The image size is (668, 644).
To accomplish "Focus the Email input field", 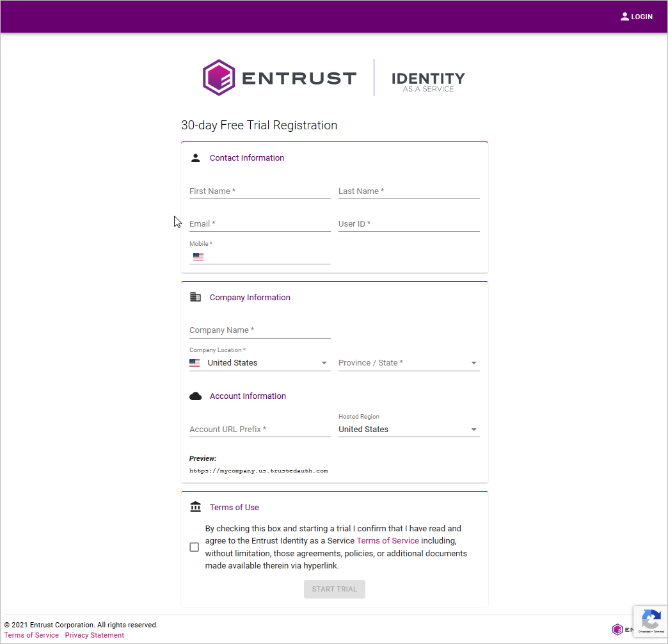I will point(260,224).
